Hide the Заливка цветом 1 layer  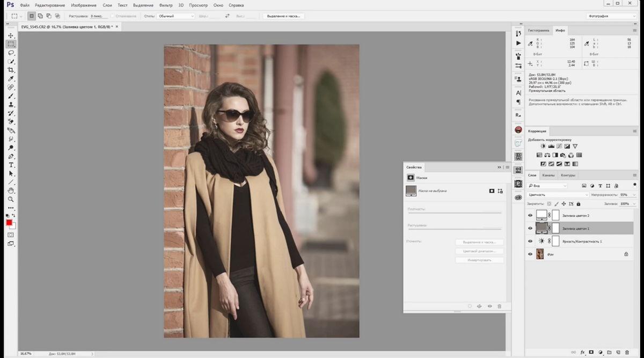click(530, 228)
